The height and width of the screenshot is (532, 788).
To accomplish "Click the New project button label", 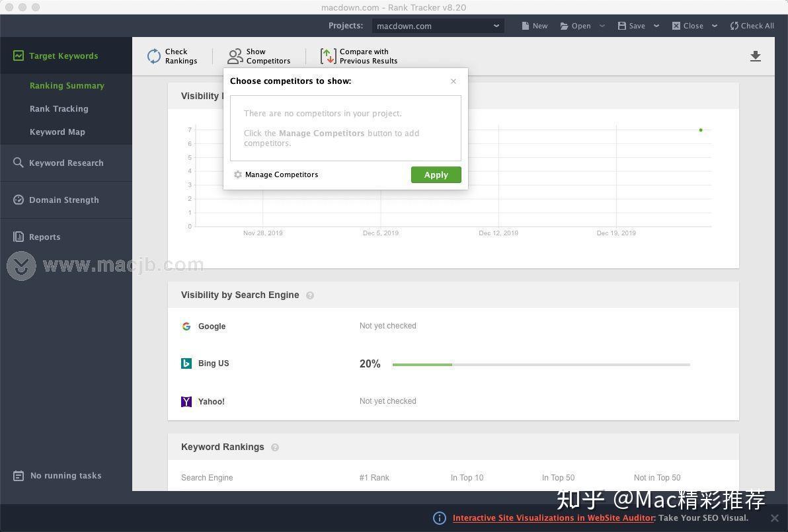I will coord(539,26).
